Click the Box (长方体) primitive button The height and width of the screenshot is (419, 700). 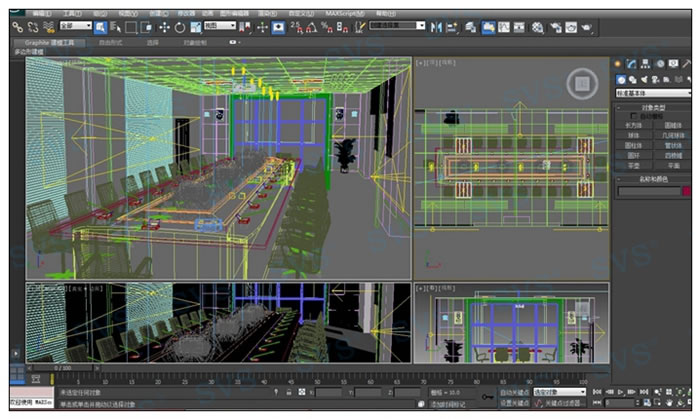(x=634, y=125)
